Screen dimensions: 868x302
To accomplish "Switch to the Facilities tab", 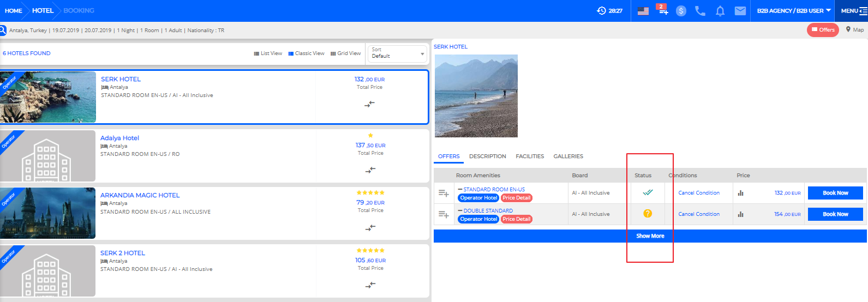I will pos(530,156).
